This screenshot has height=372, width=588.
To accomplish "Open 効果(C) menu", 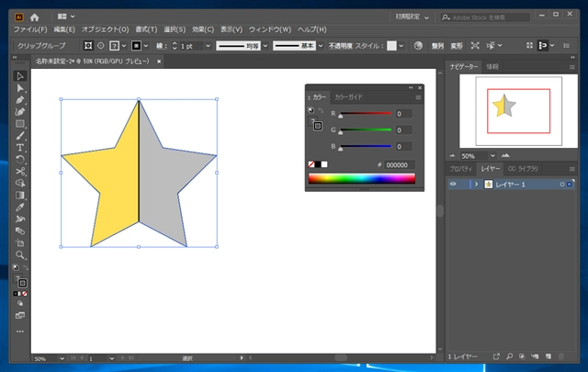I will [x=203, y=29].
